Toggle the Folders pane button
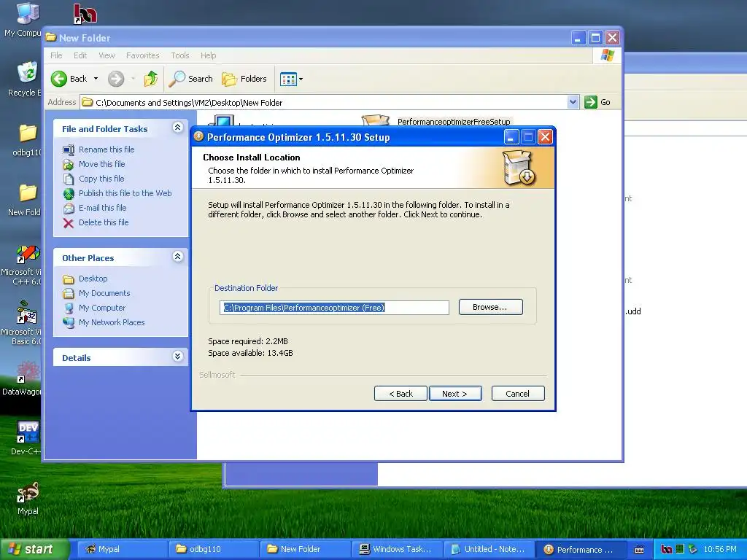This screenshot has height=560, width=747. (x=244, y=79)
